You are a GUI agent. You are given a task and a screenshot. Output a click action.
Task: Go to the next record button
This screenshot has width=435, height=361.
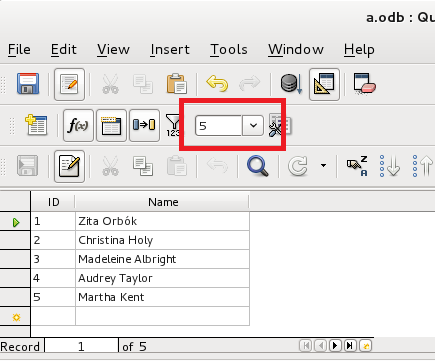click(335, 346)
